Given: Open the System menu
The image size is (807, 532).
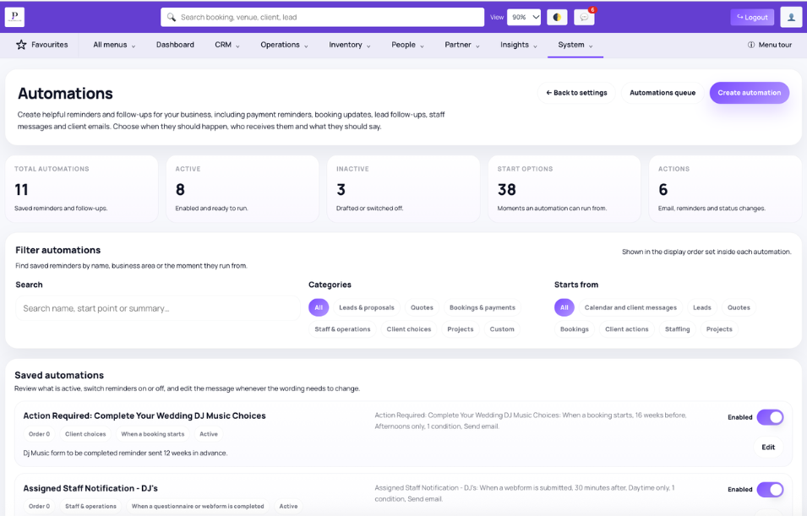Looking at the screenshot, I should click(575, 45).
